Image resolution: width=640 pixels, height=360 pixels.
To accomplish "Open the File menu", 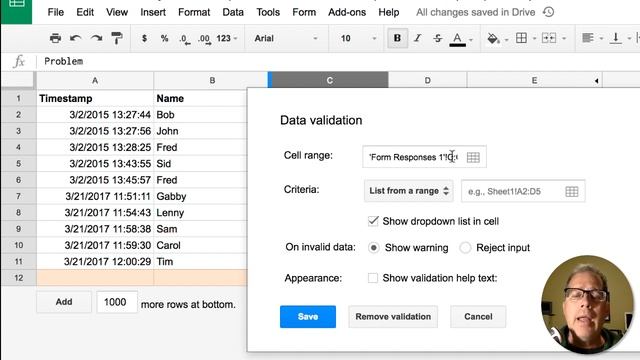I will pyautogui.click(x=56, y=12).
